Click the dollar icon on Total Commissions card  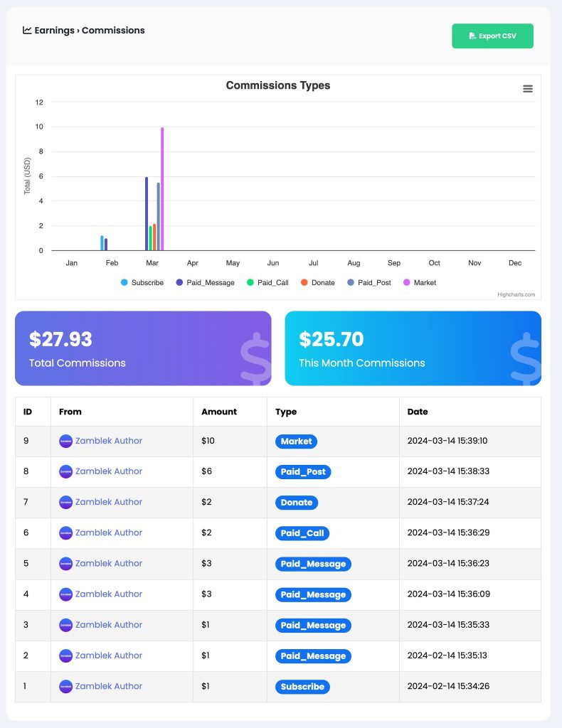255,358
